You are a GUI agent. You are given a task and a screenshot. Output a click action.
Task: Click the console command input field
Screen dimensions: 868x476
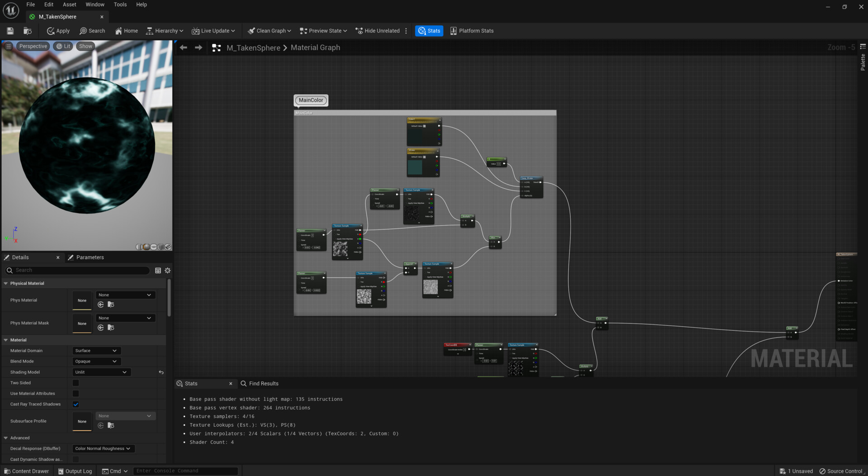[185, 471]
